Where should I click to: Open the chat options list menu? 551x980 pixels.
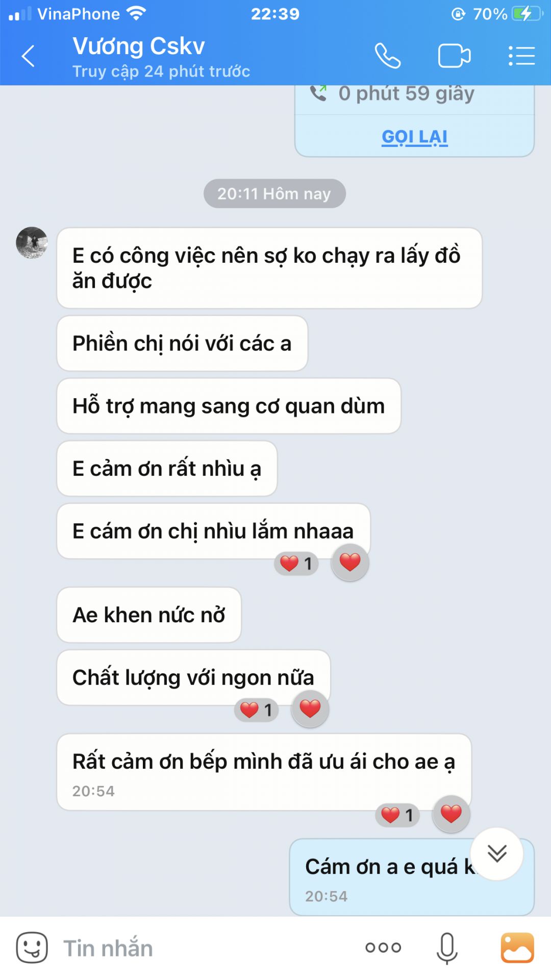(x=521, y=56)
